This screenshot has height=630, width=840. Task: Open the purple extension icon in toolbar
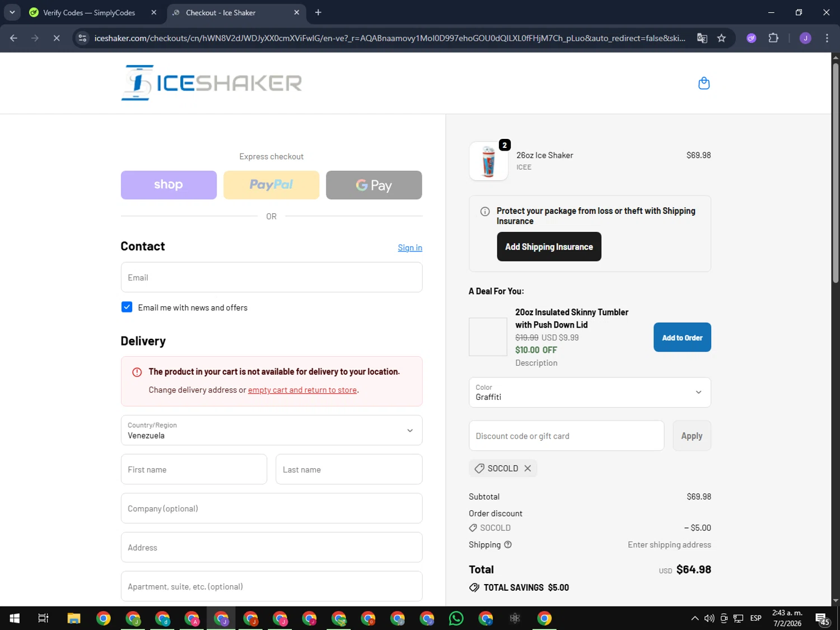752,38
